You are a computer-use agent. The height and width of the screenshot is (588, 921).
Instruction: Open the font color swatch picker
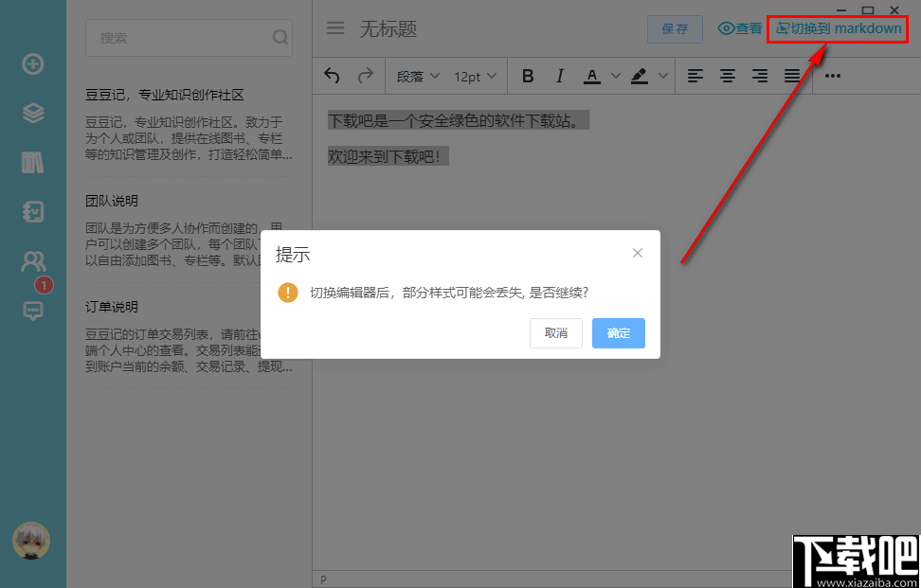(592, 76)
